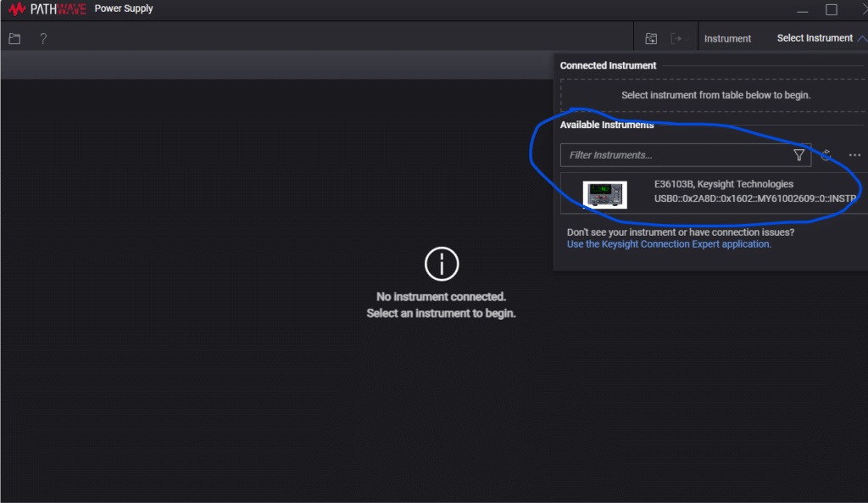This screenshot has width=868, height=503.
Task: Open the three-dots more options menu
Action: coord(854,155)
